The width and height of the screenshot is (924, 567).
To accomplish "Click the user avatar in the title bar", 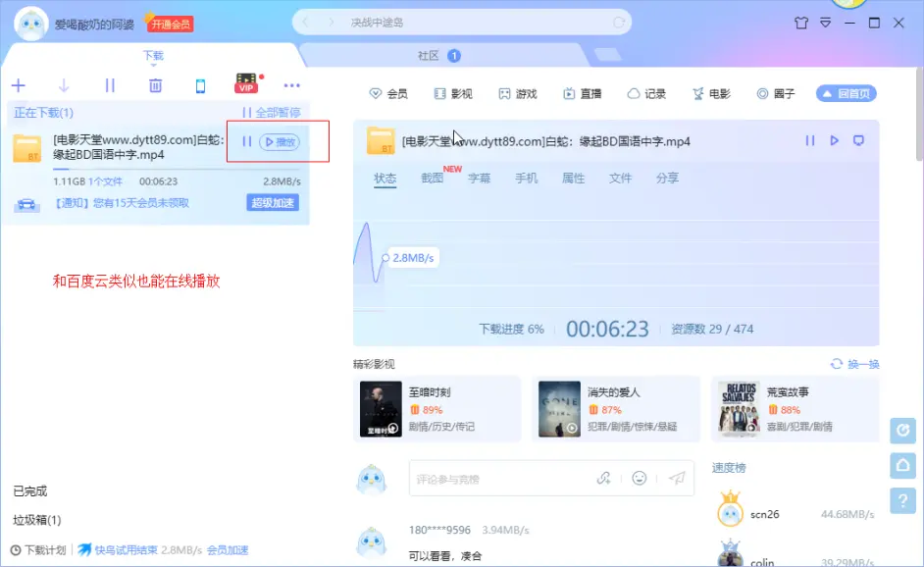I will pyautogui.click(x=30, y=25).
